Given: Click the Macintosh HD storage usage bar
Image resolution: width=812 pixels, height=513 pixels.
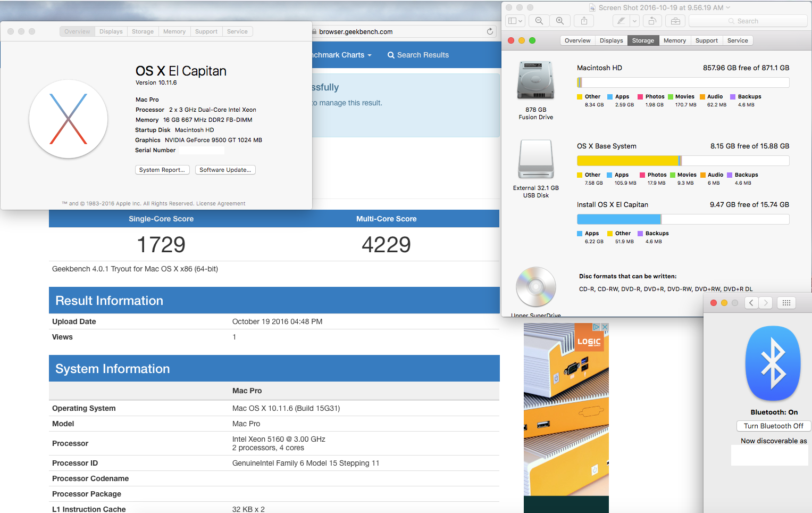Looking at the screenshot, I should 683,82.
